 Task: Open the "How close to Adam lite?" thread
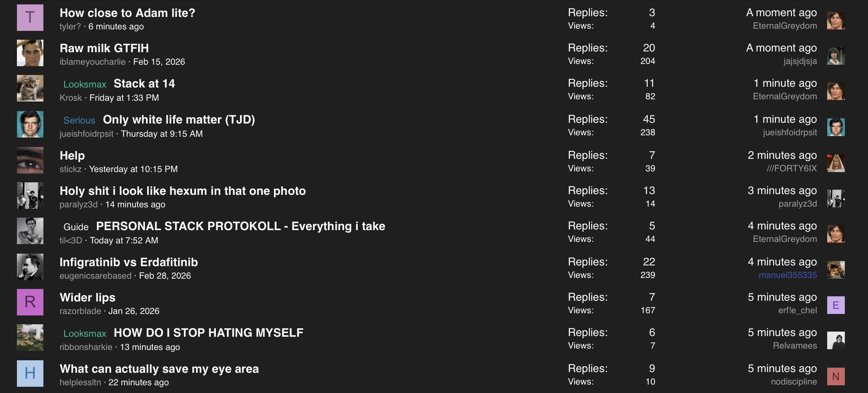(x=127, y=13)
